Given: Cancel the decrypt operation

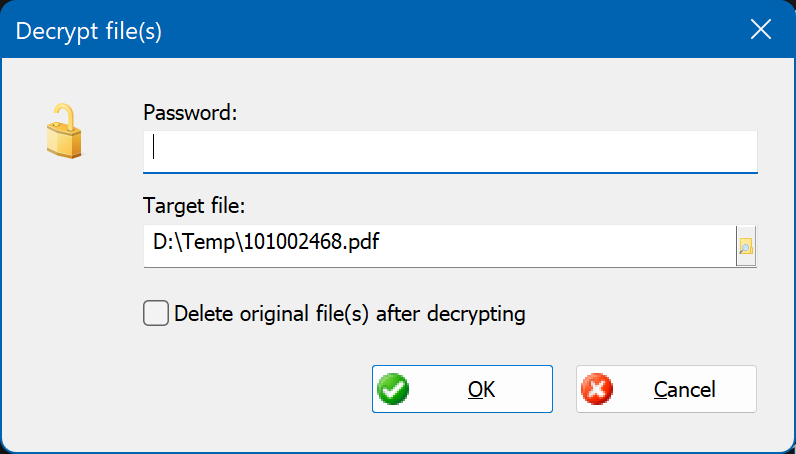Looking at the screenshot, I should [x=666, y=389].
